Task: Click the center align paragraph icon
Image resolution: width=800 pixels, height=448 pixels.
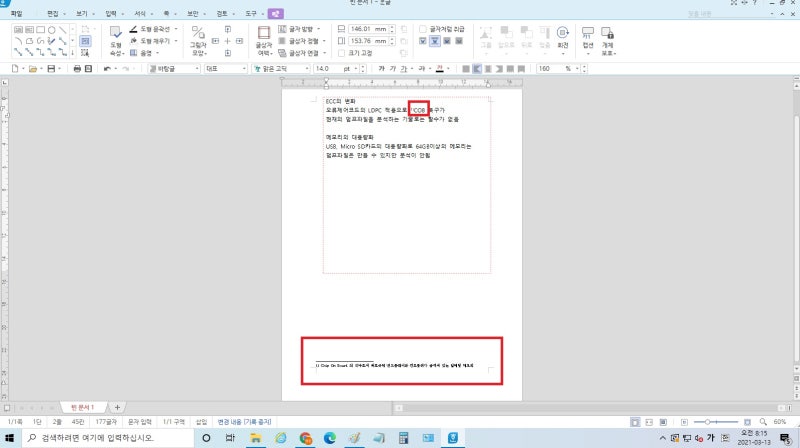Action: click(x=488, y=68)
